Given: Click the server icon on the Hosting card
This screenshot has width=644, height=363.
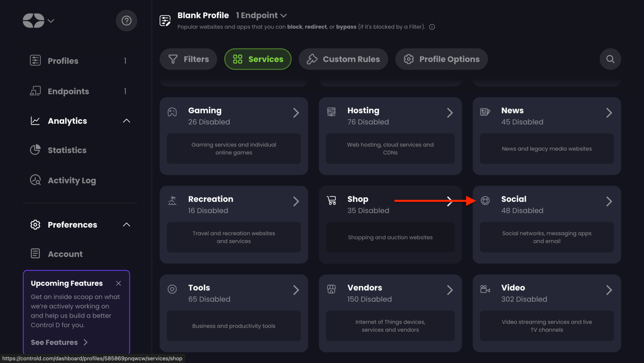Looking at the screenshot, I should pos(331,113).
